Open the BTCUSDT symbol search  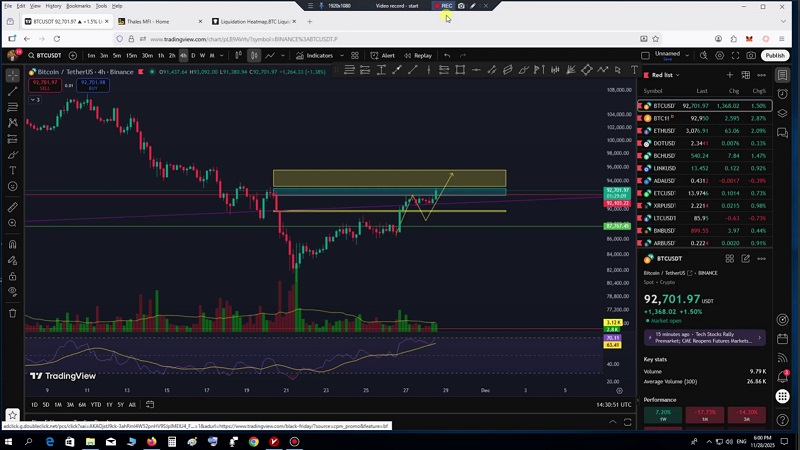[x=42, y=56]
